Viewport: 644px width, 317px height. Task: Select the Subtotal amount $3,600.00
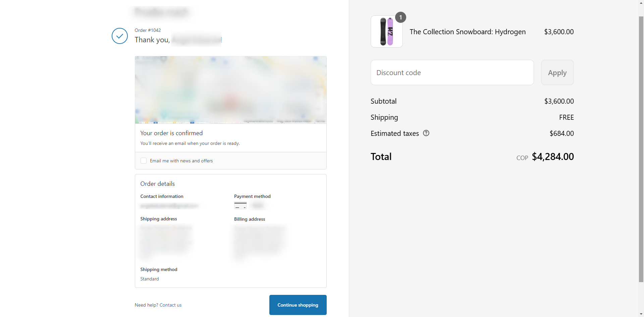(x=559, y=101)
